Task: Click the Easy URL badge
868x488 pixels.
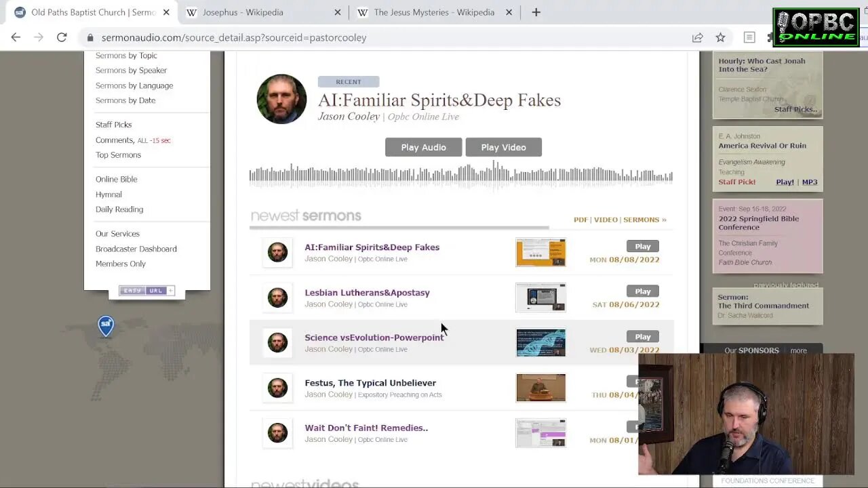Action: [146, 291]
